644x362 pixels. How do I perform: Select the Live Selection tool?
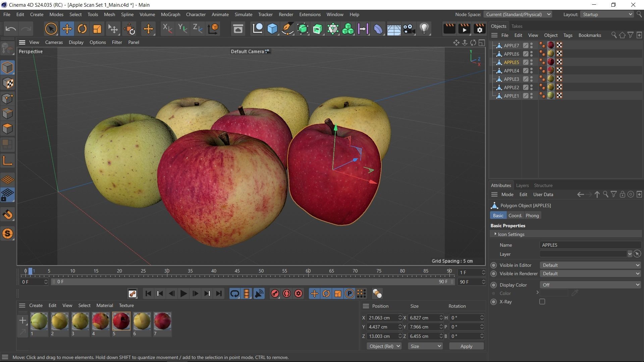click(x=51, y=29)
